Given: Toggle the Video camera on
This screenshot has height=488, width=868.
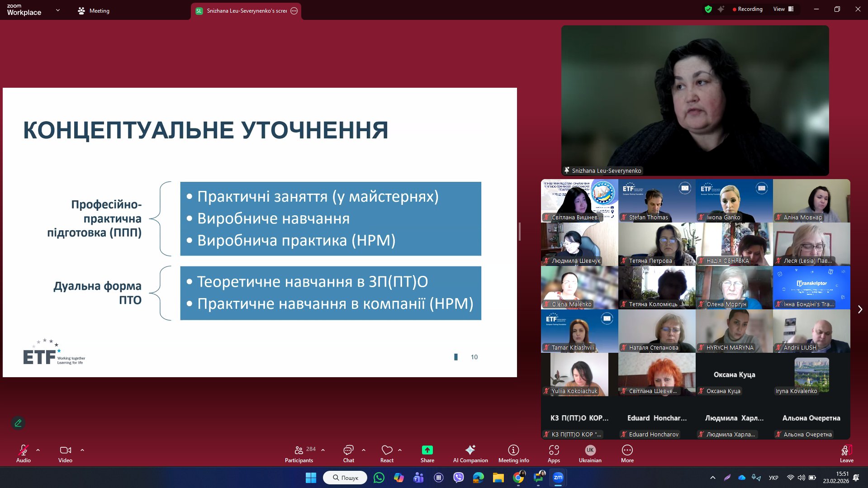Looking at the screenshot, I should pyautogui.click(x=65, y=453).
